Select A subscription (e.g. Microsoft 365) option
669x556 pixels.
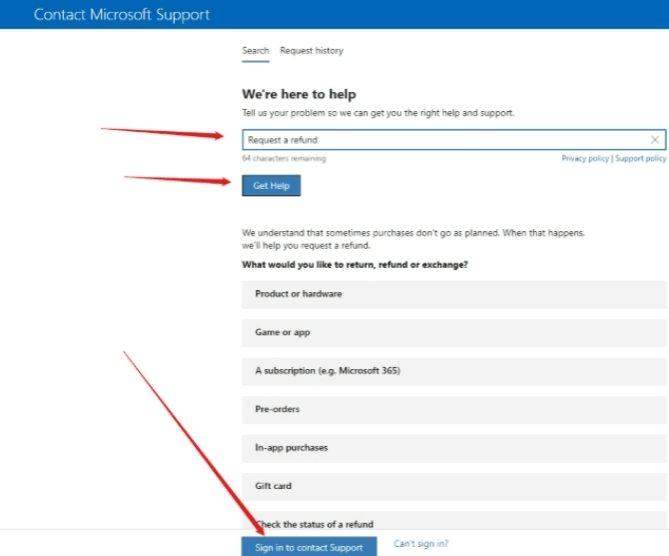(454, 371)
